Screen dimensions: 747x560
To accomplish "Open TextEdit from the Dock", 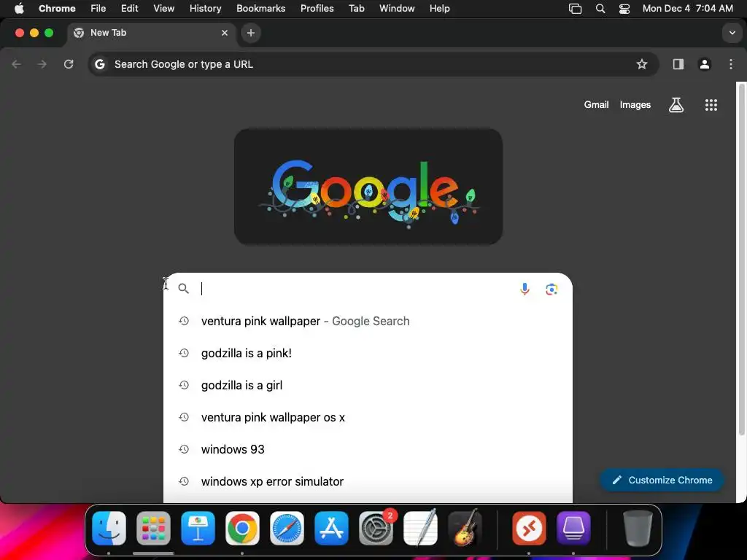I will pos(420,528).
